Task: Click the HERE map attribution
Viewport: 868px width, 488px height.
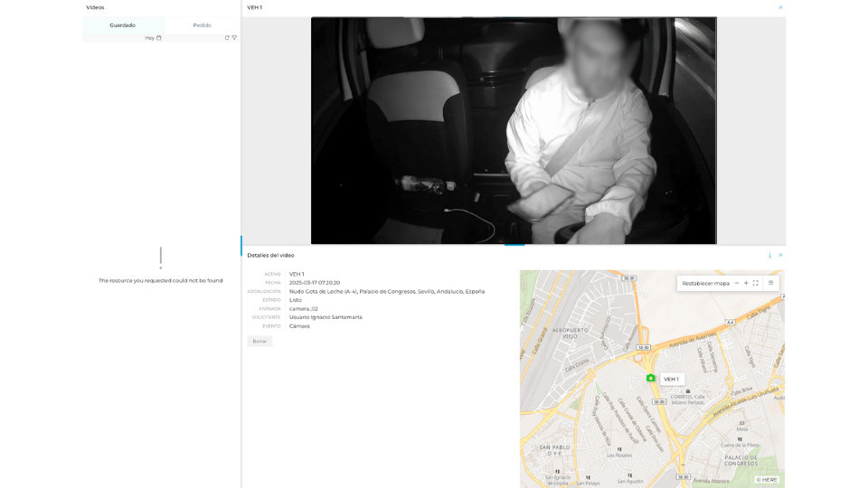Action: (767, 480)
